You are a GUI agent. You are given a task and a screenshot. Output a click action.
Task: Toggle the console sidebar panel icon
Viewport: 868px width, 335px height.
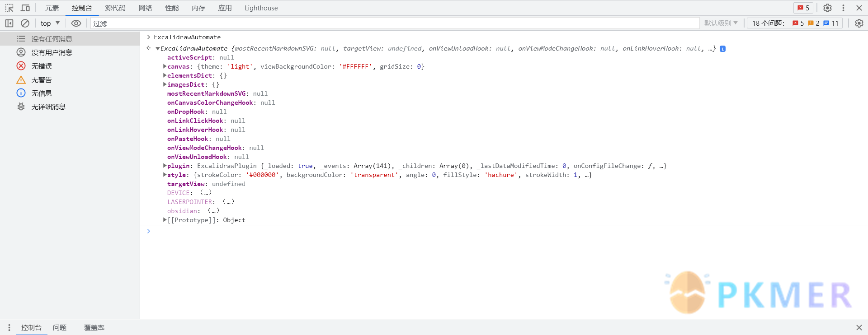coord(9,23)
